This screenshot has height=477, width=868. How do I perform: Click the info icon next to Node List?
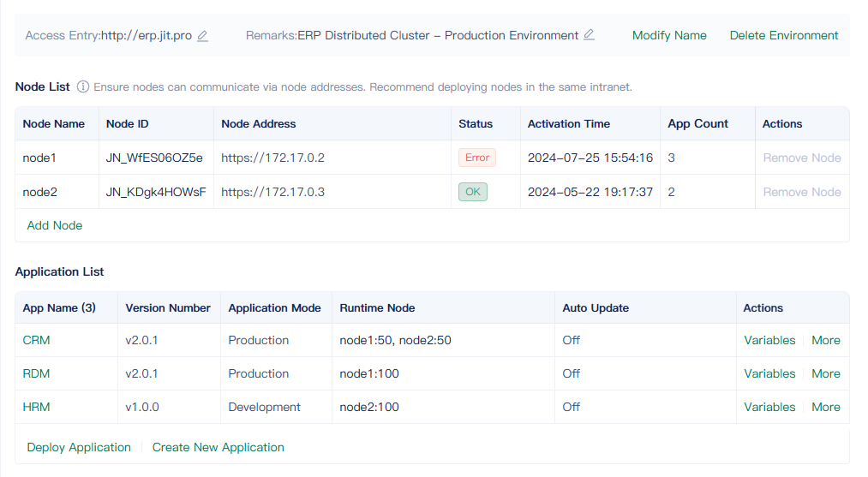tap(83, 86)
